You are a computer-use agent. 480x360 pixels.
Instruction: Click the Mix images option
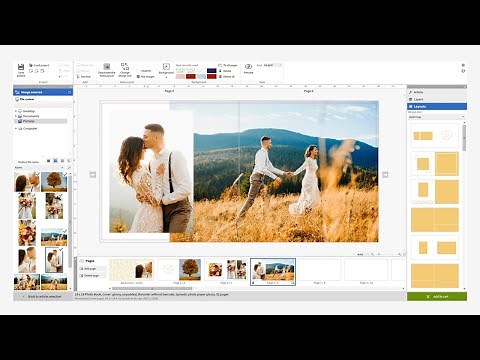point(146,77)
